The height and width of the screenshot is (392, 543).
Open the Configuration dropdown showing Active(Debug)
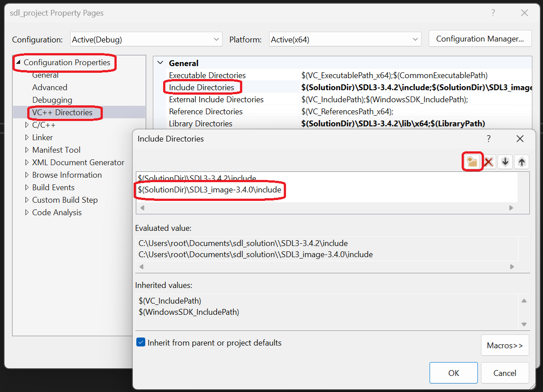click(216, 39)
